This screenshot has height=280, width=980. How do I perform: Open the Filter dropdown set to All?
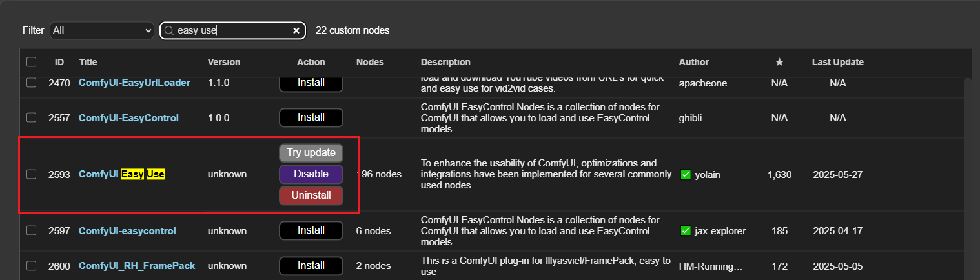pos(102,30)
